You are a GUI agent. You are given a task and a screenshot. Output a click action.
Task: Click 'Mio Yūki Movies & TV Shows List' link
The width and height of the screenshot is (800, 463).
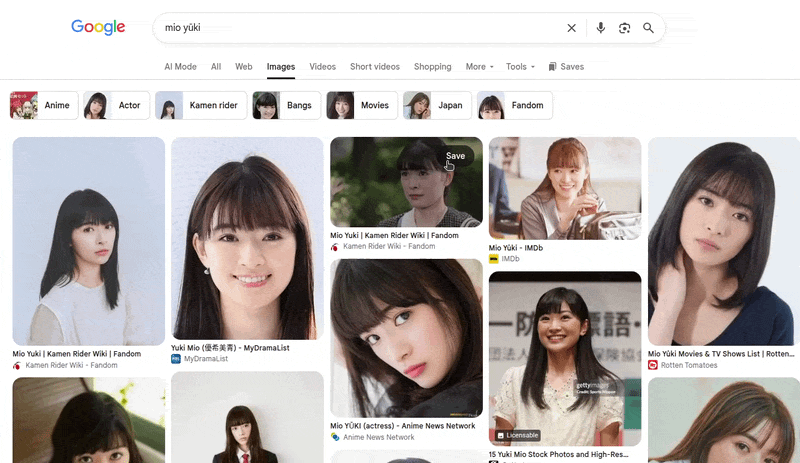tap(721, 353)
